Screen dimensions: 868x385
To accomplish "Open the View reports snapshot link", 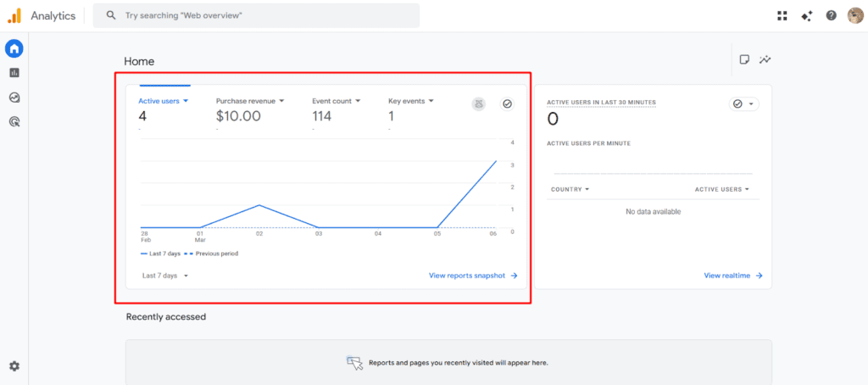I will [473, 276].
